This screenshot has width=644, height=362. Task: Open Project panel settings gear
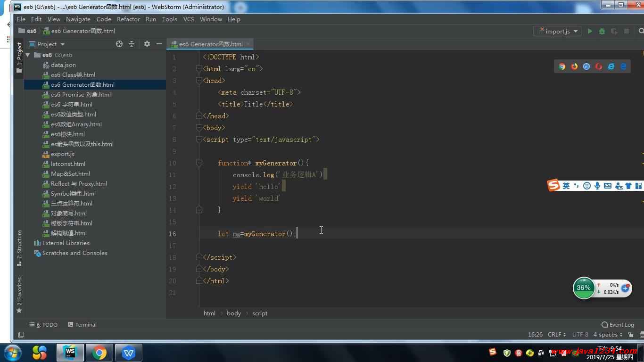[x=147, y=44]
